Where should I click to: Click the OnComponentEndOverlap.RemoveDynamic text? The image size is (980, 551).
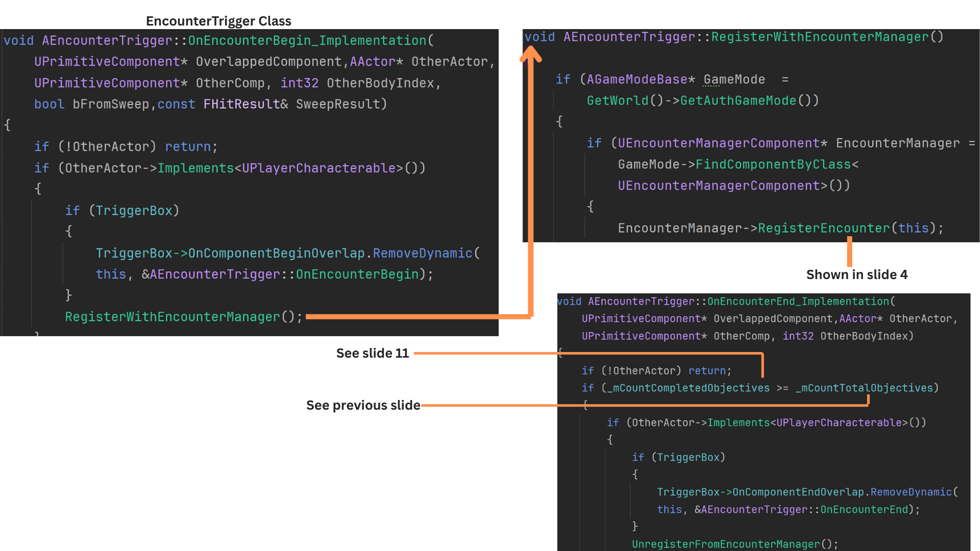842,492
